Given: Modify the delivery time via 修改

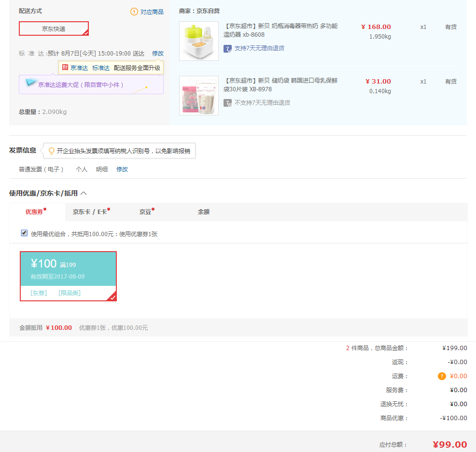Looking at the screenshot, I should click(x=158, y=54).
